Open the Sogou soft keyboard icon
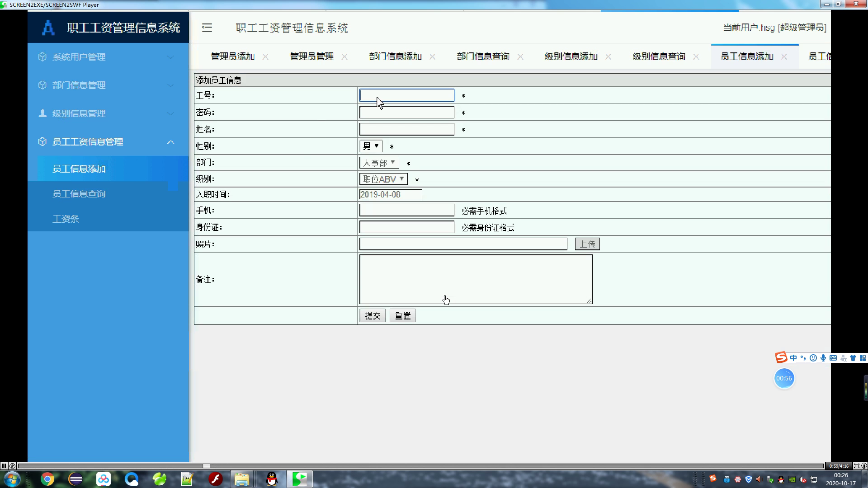 click(x=833, y=358)
